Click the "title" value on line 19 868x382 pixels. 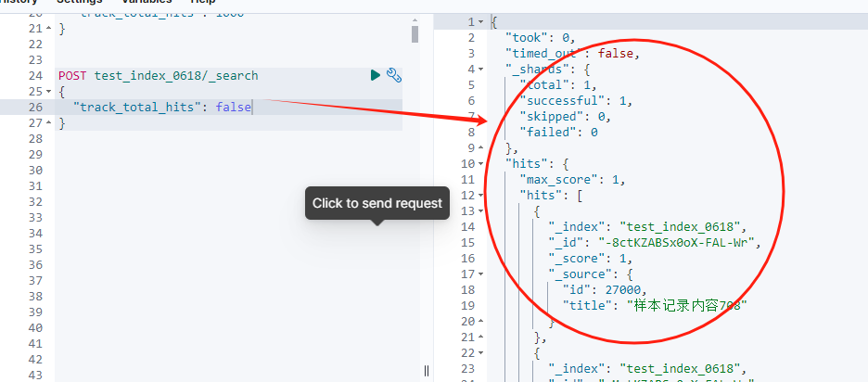pos(687,305)
